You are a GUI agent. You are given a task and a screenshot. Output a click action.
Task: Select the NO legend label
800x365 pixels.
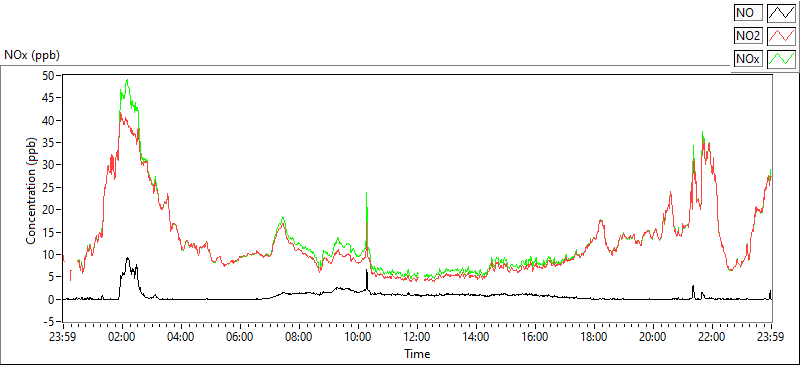coord(748,13)
